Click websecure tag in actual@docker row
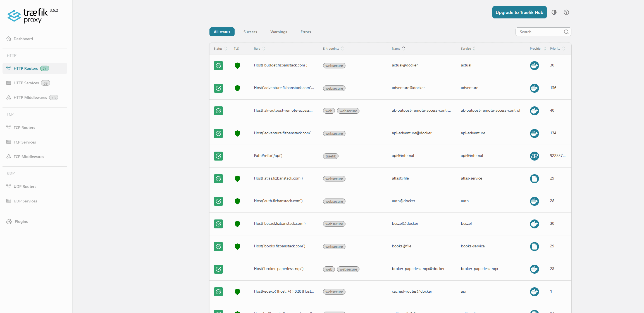The image size is (644, 313). tap(334, 66)
